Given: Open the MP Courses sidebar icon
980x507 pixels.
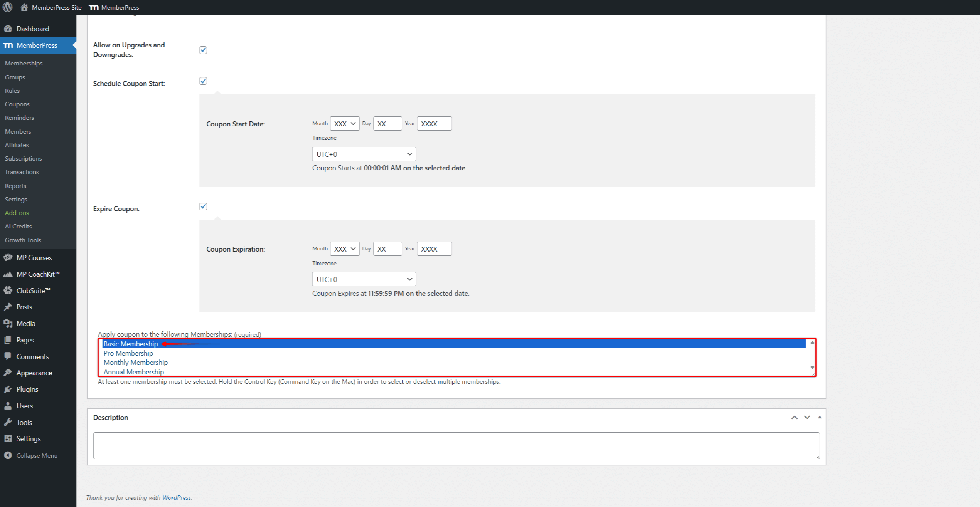Looking at the screenshot, I should (8, 257).
